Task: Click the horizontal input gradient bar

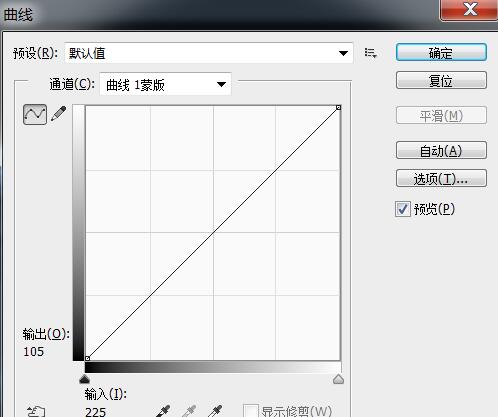Action: click(x=213, y=367)
